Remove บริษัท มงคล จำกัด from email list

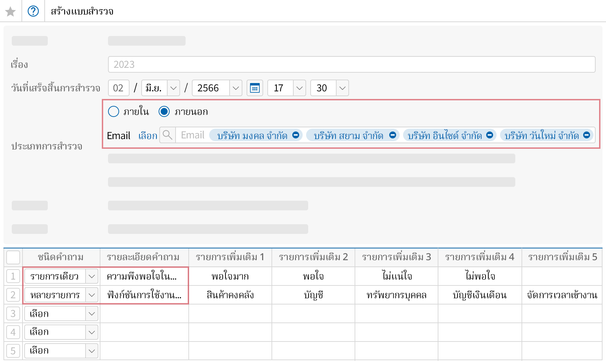(296, 135)
